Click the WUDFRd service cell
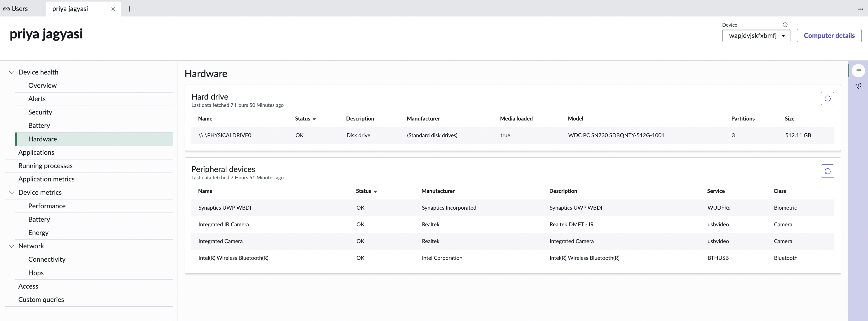868x321 pixels. [719, 208]
